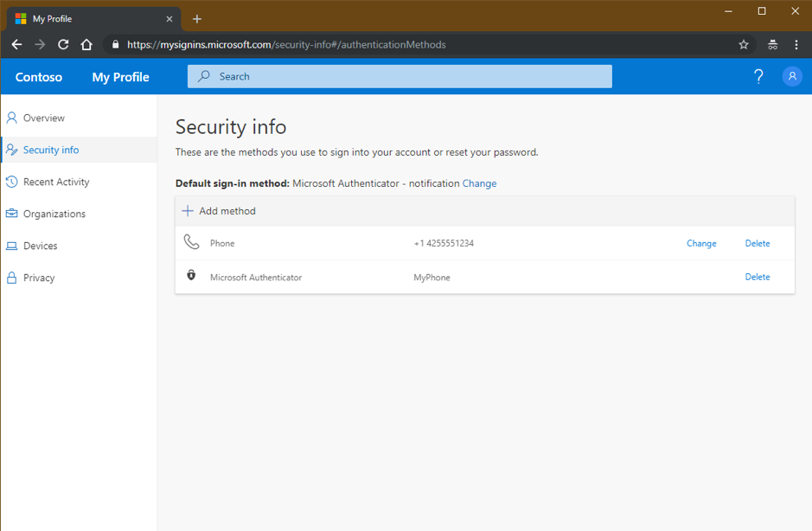Open help using the question mark icon

[758, 76]
